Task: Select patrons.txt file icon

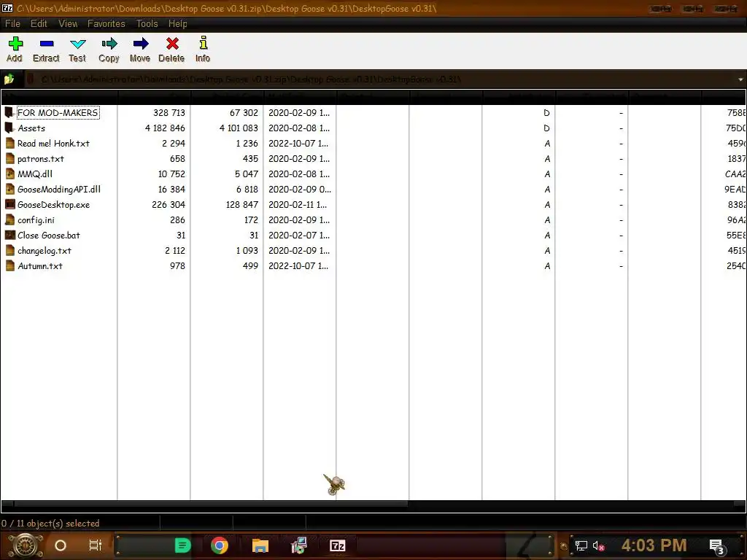Action: tap(10, 158)
